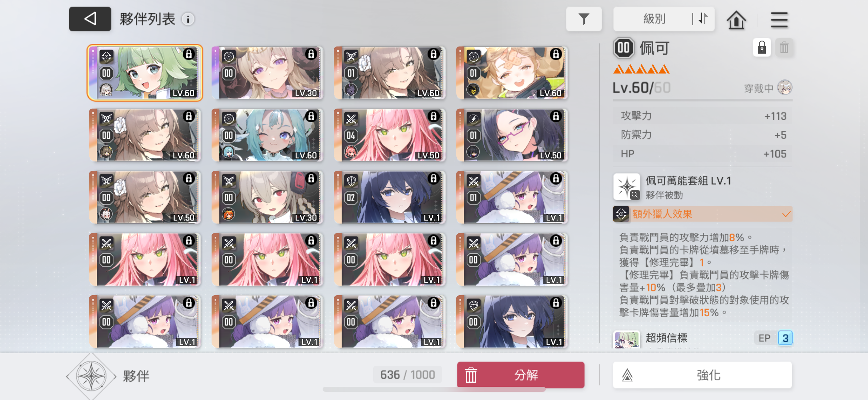Go to home via house icon
The image size is (868, 400).
coord(736,20)
